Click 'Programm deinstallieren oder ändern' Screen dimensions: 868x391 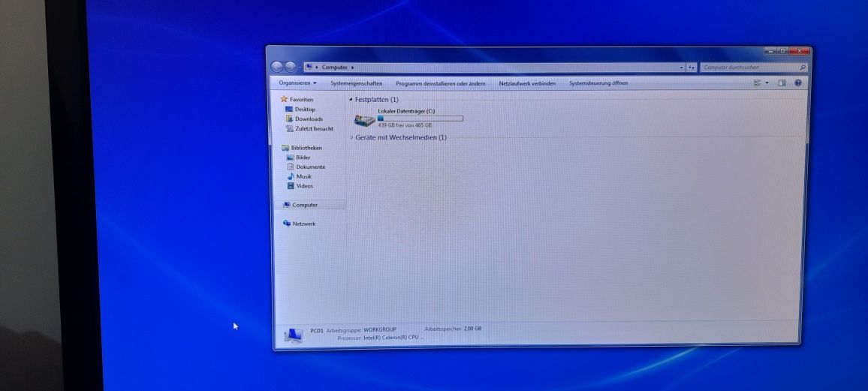click(441, 83)
